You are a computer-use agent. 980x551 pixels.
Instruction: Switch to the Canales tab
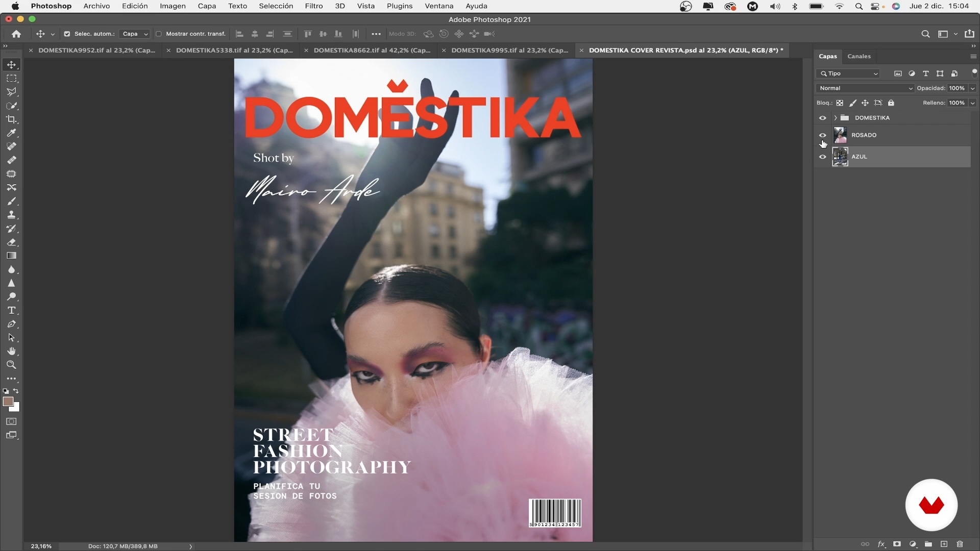859,56
